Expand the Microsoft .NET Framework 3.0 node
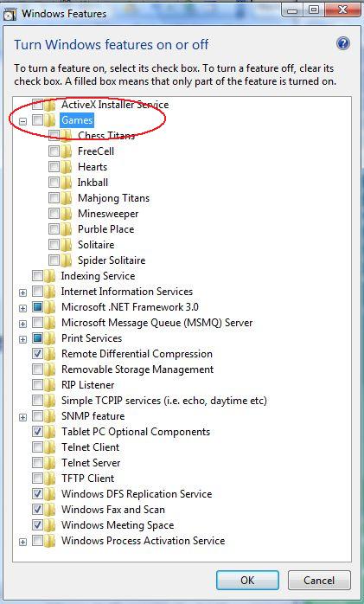Viewport: 364px width, 604px height. pyautogui.click(x=23, y=309)
